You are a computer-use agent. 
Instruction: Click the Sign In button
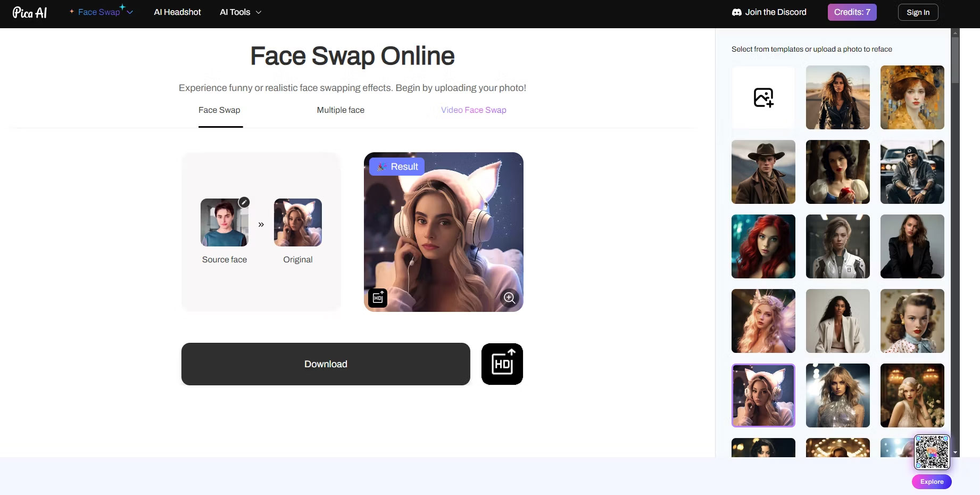click(x=918, y=12)
